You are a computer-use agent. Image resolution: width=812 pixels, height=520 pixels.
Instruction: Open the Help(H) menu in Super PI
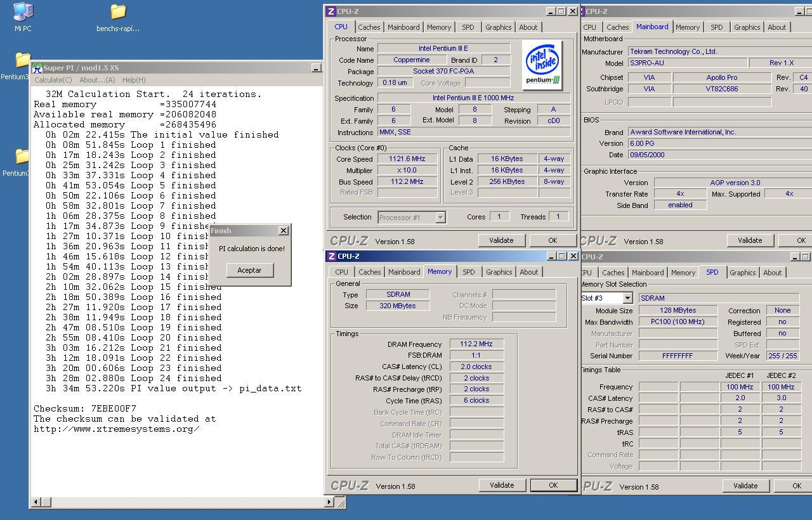click(134, 80)
